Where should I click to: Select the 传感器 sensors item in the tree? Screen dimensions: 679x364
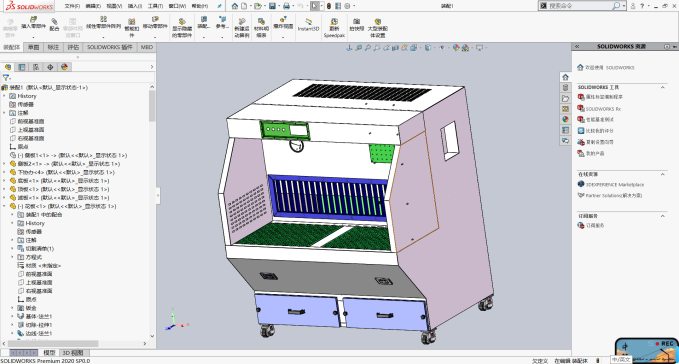tap(25, 105)
